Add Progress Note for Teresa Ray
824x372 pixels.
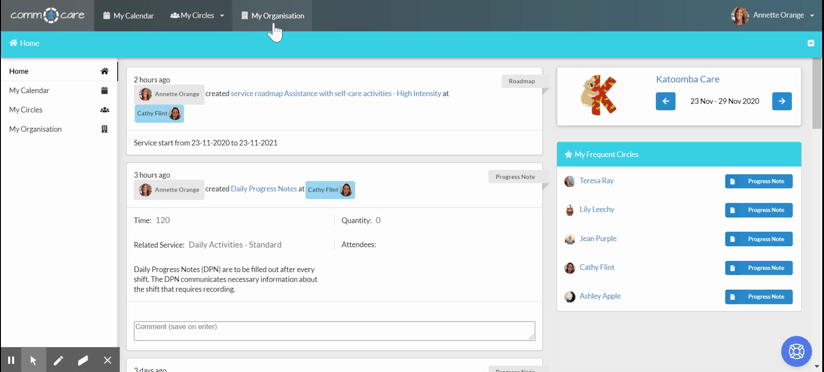pyautogui.click(x=759, y=181)
